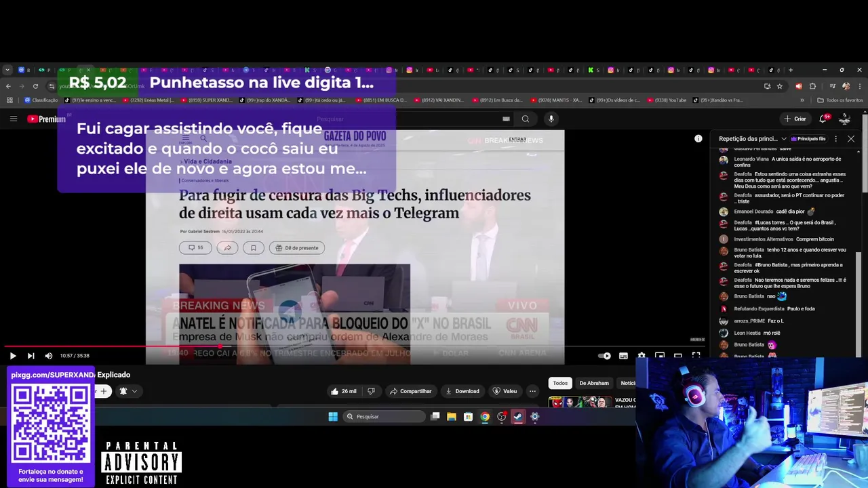Screen dimensions: 868x488
Task: Toggle the autoplay switch
Action: click(x=604, y=356)
